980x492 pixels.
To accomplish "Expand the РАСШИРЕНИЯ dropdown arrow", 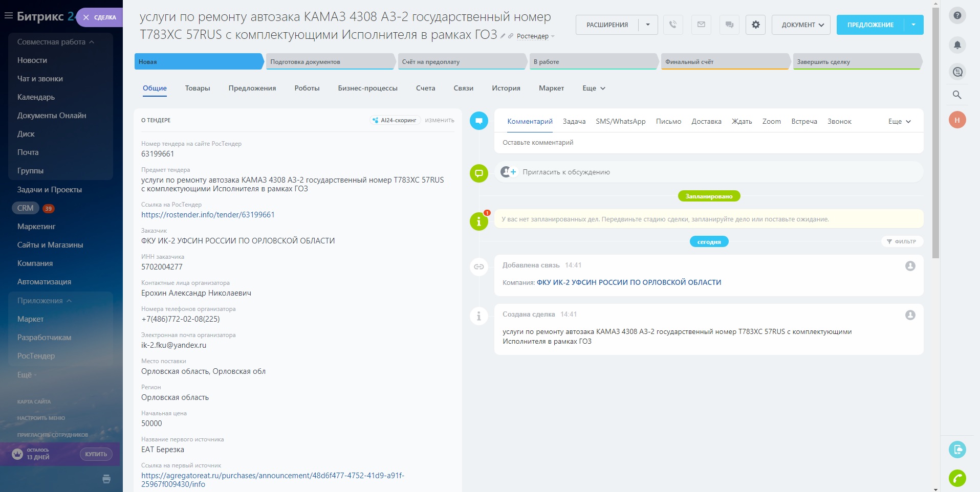I will (x=648, y=25).
